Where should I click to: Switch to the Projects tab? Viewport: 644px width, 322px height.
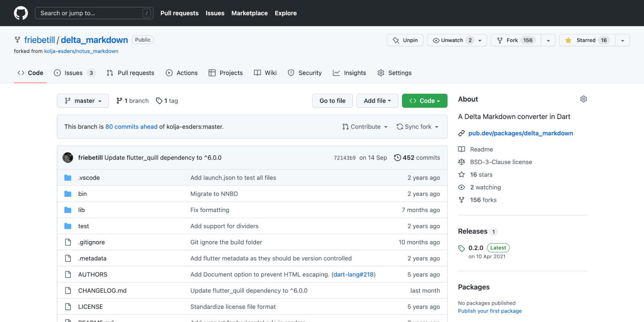coord(226,73)
